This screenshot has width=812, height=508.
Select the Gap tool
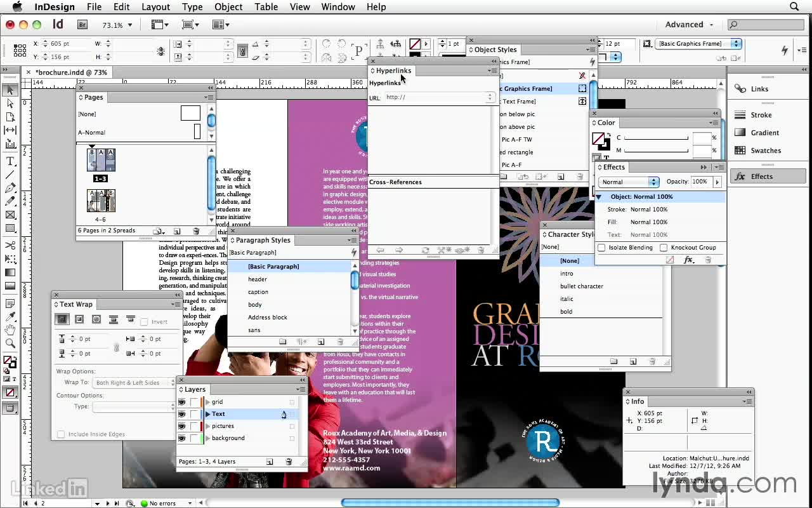tap(10, 130)
